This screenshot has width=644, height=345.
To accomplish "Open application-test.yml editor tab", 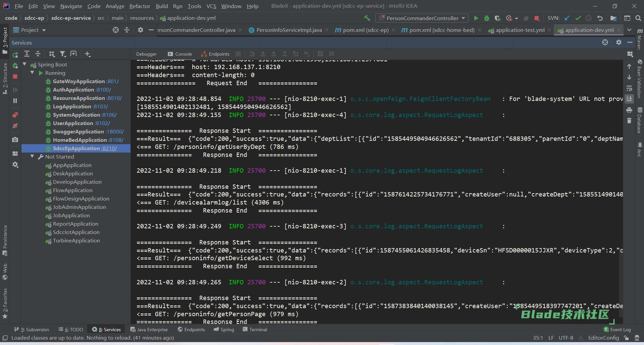I will (520, 30).
